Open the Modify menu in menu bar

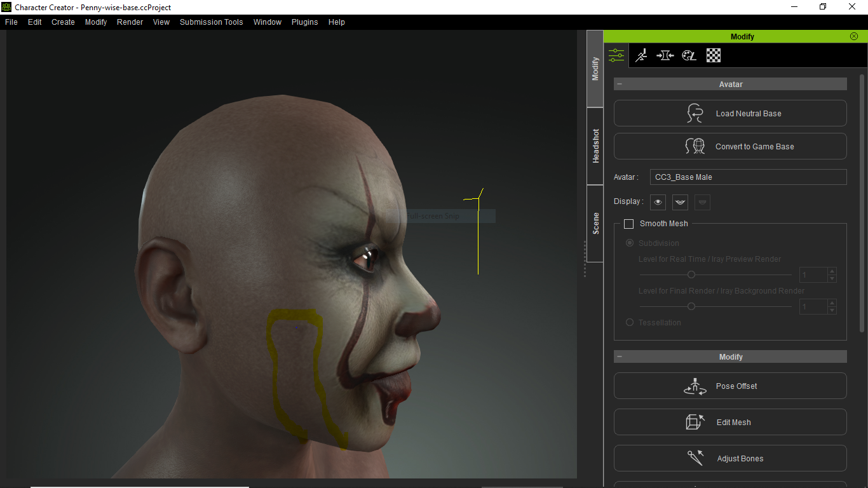(96, 22)
